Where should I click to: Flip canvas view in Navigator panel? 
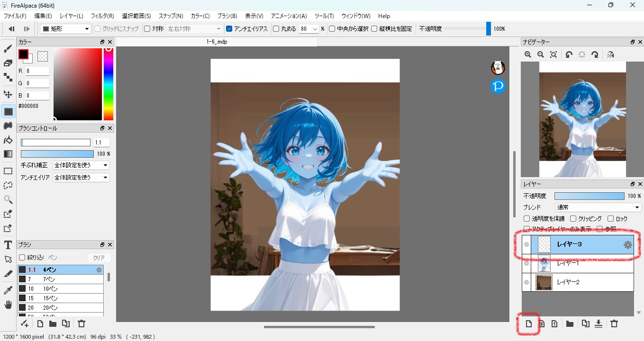[x=610, y=55]
